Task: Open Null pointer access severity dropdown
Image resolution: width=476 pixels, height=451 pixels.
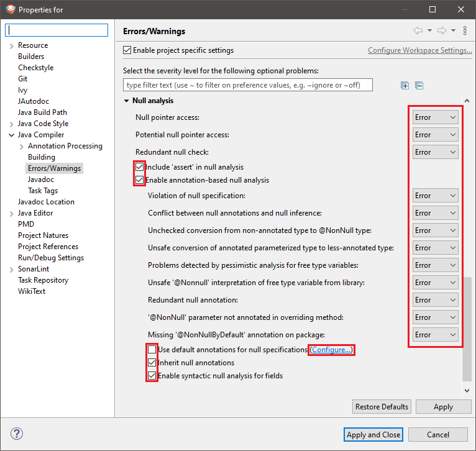Action: (x=436, y=117)
